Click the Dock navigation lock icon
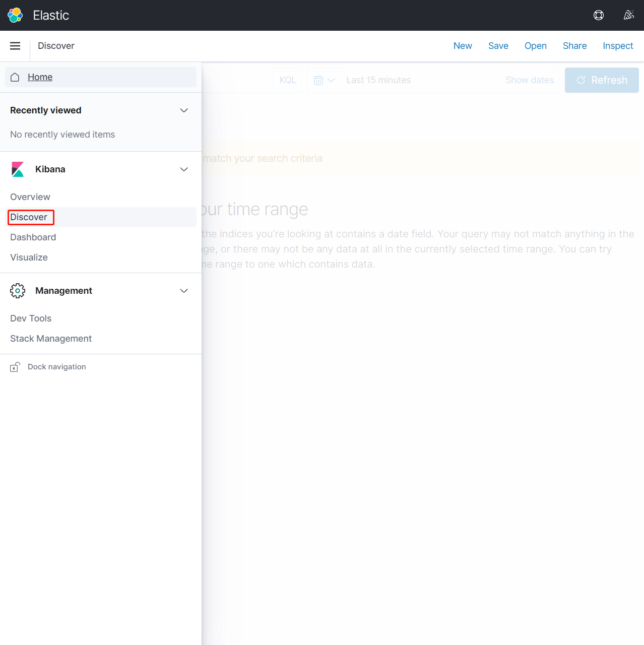Screen dimensions: 644x645 15,367
